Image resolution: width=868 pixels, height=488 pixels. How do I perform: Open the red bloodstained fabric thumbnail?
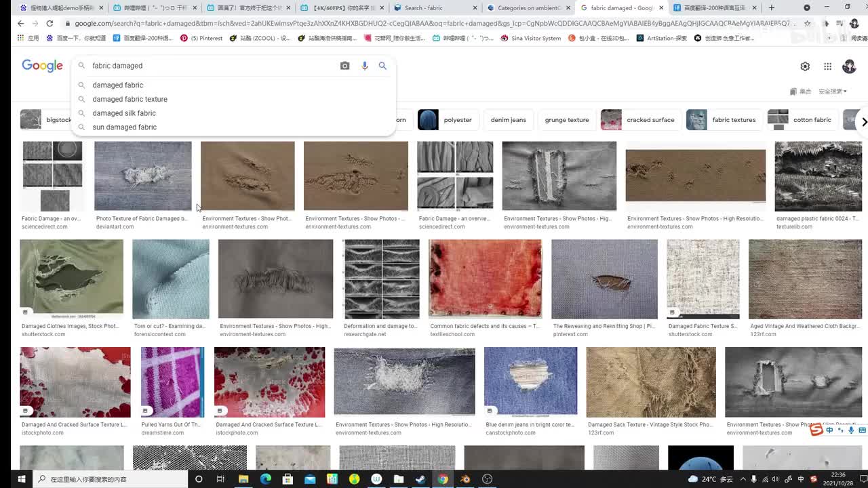(x=486, y=279)
